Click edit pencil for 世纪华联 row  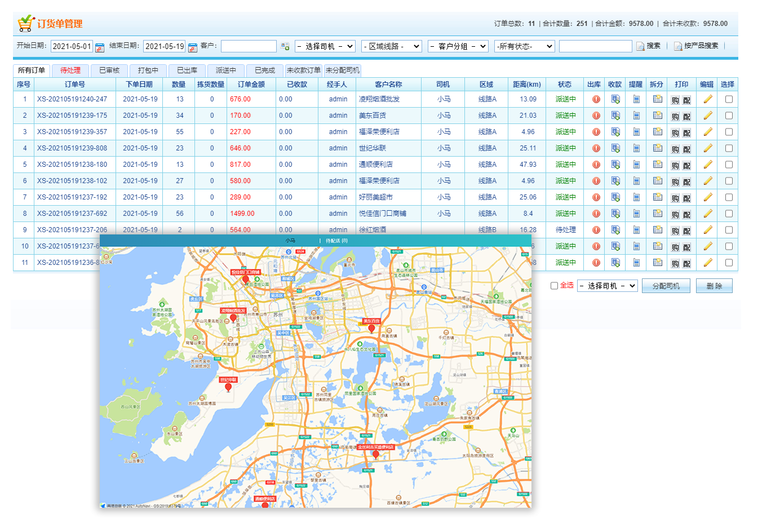click(x=708, y=148)
